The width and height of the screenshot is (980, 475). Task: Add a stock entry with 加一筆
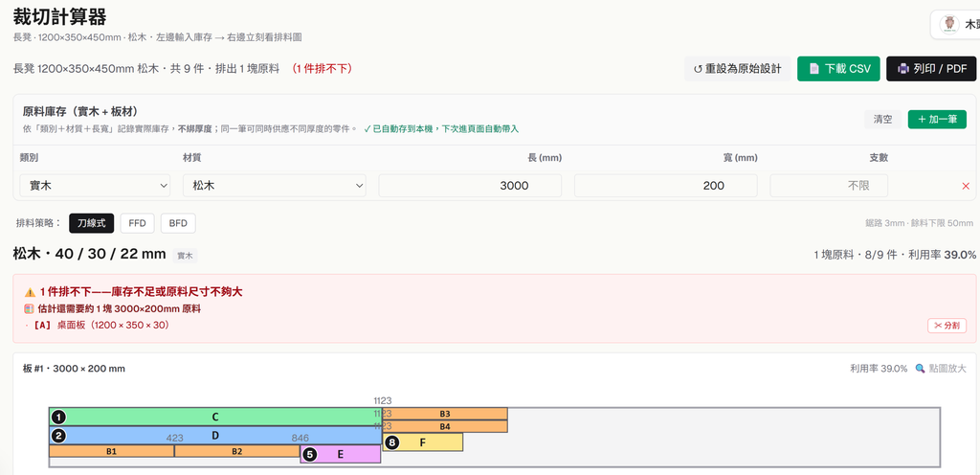coord(937,120)
